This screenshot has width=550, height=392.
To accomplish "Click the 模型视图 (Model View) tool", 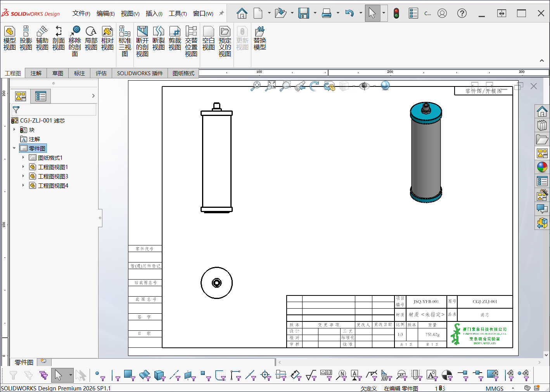I will 10,38.
